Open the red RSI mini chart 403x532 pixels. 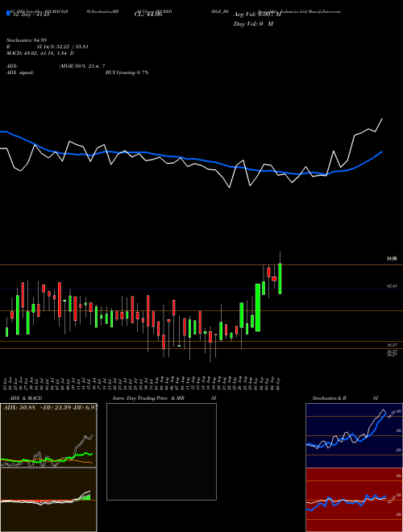coord(354,500)
